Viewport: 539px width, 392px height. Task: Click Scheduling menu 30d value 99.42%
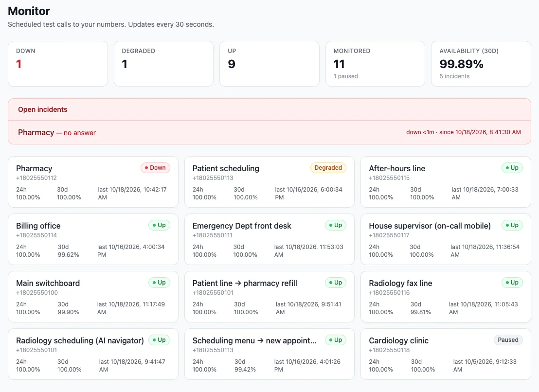click(245, 369)
